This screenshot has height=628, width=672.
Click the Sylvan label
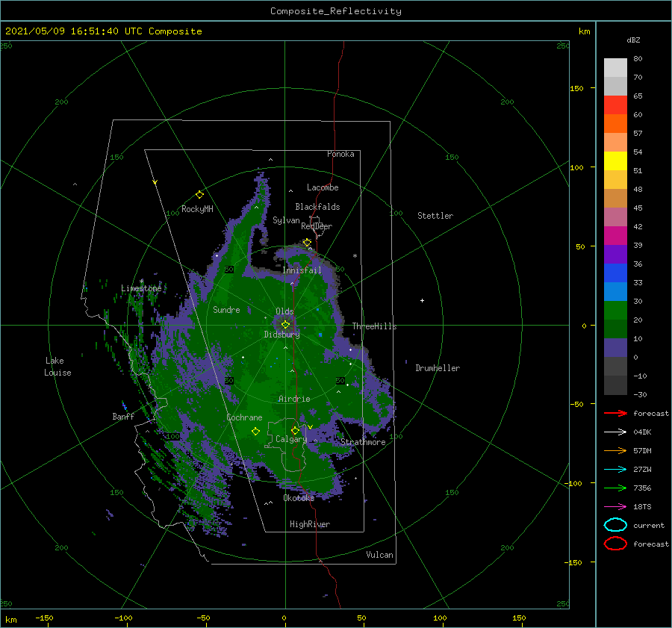[x=286, y=220]
